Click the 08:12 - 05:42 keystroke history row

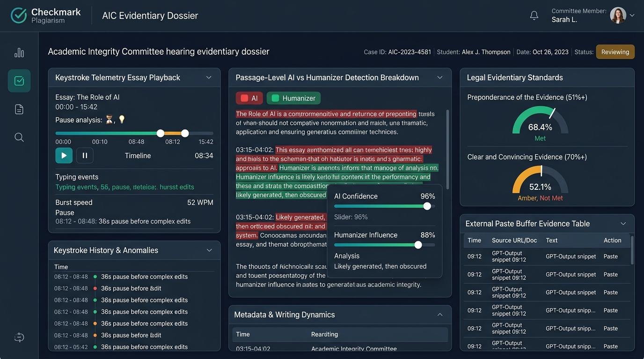tap(134, 347)
